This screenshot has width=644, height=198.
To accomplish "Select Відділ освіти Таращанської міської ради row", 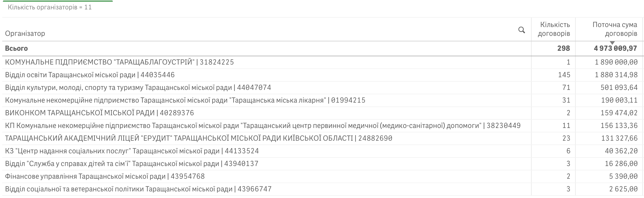I will click(90, 75).
